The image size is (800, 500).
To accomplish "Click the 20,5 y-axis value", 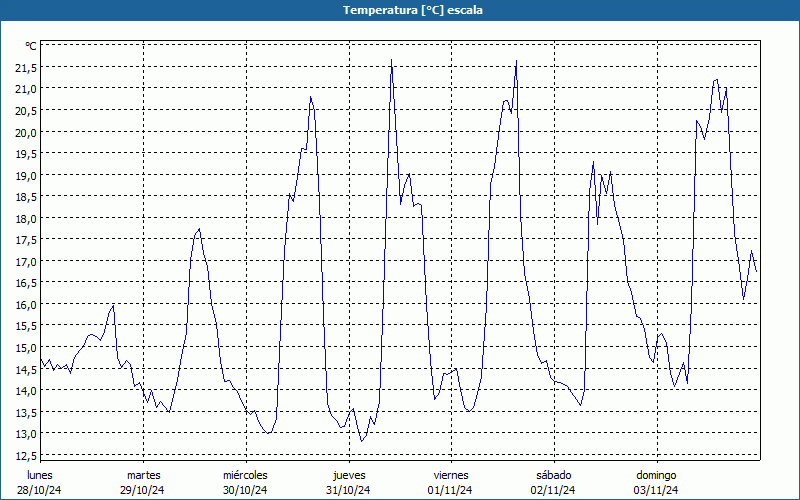I will tap(26, 110).
